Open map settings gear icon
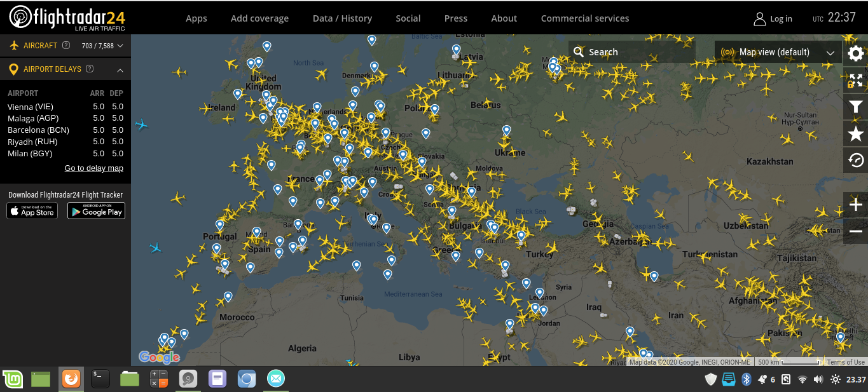 click(x=856, y=53)
